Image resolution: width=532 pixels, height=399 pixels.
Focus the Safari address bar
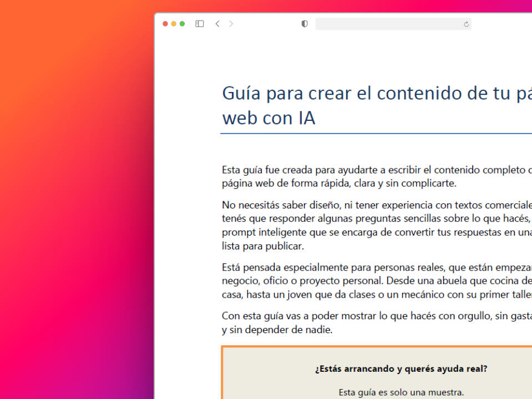[388, 24]
